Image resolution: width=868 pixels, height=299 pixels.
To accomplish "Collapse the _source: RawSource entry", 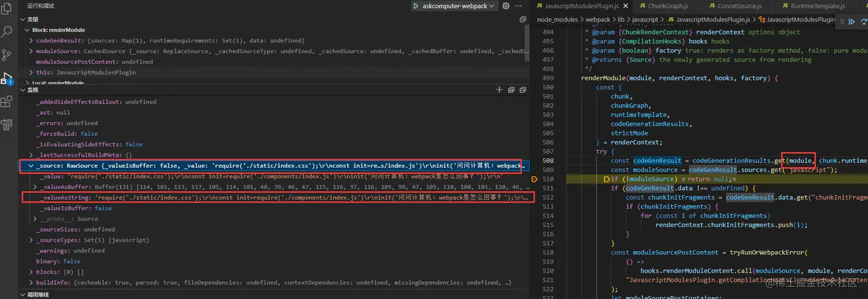I will point(32,166).
